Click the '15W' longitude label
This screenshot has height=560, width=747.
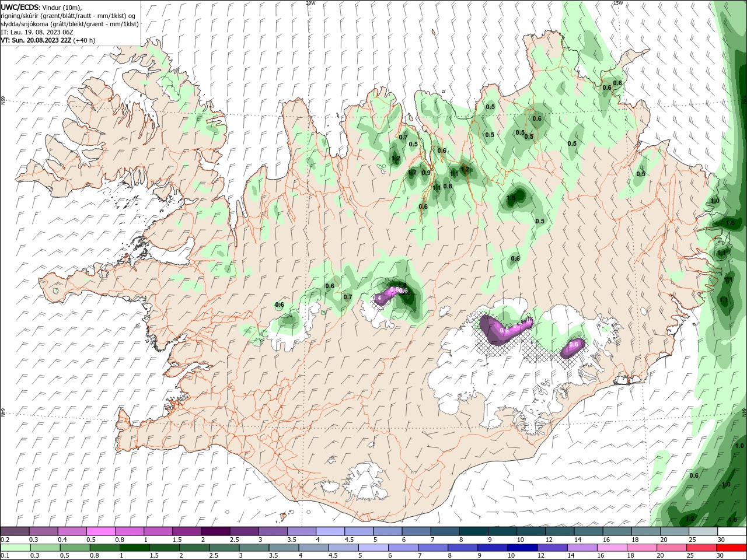(618, 3)
